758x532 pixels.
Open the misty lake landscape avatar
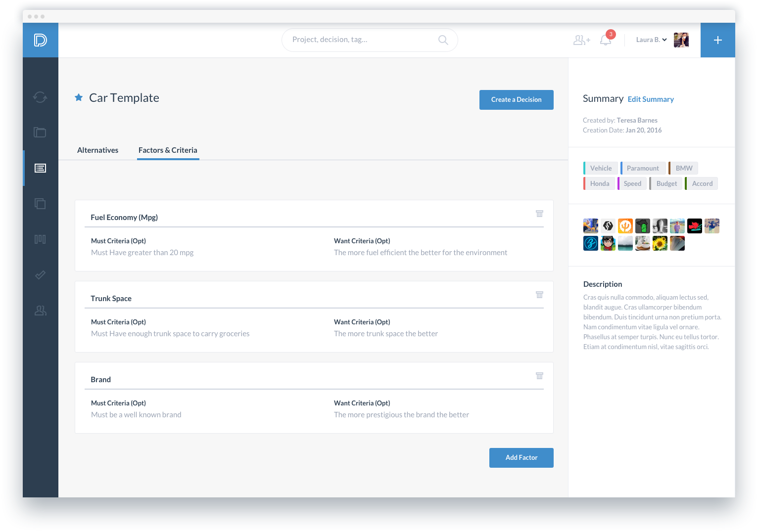[625, 243]
